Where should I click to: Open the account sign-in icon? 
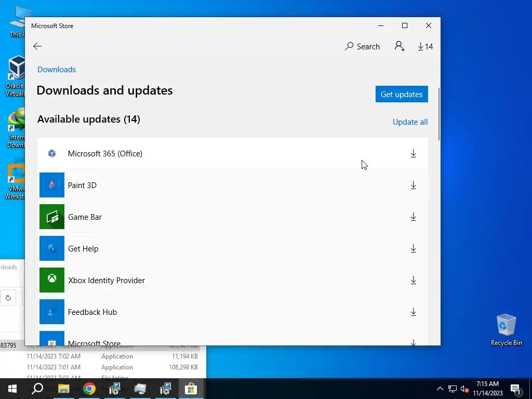(x=400, y=46)
